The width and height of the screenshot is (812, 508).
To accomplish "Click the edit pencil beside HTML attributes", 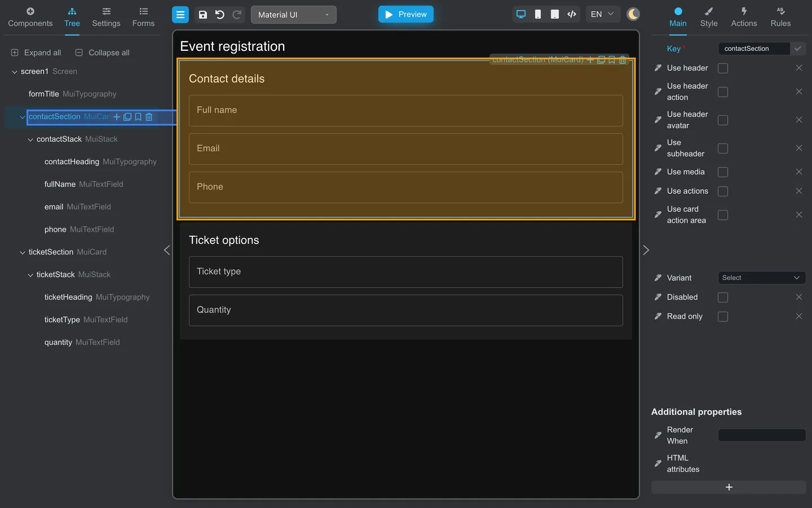I will (x=658, y=463).
